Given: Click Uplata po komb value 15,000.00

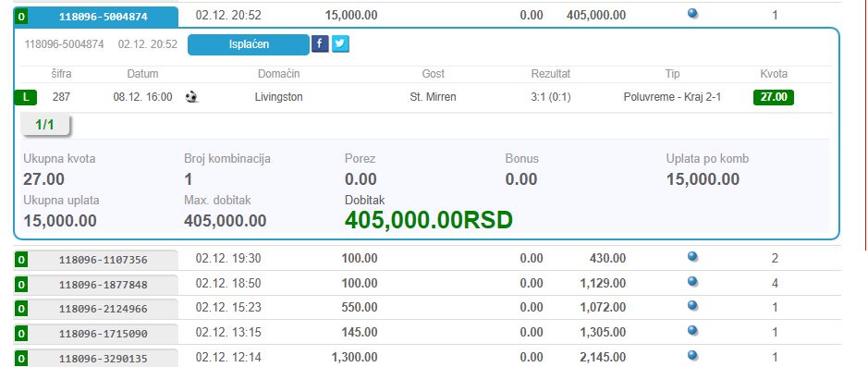Looking at the screenshot, I should (x=703, y=179).
